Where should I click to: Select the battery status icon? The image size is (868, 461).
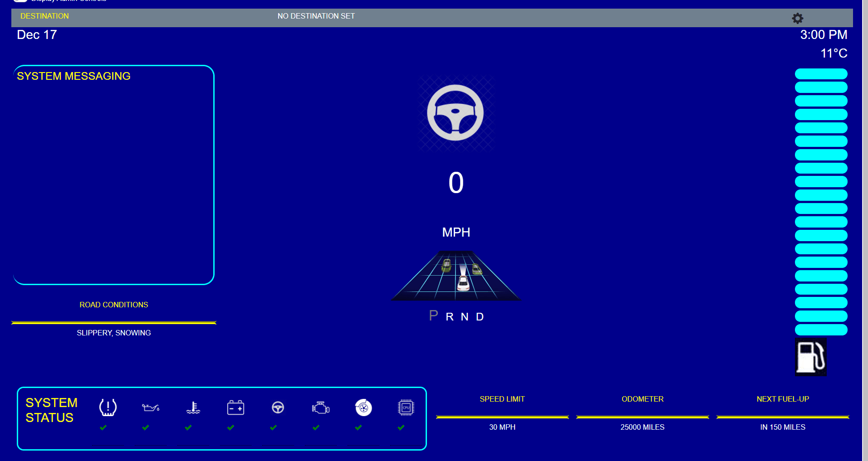click(235, 408)
